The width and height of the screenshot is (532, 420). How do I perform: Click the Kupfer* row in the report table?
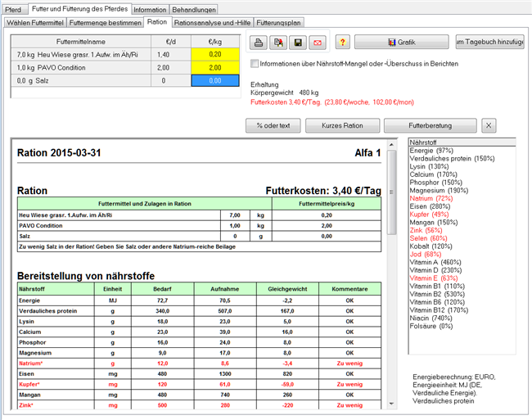point(199,384)
